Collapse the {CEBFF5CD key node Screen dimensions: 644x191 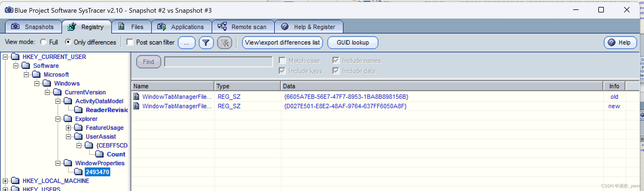pyautogui.click(x=79, y=146)
